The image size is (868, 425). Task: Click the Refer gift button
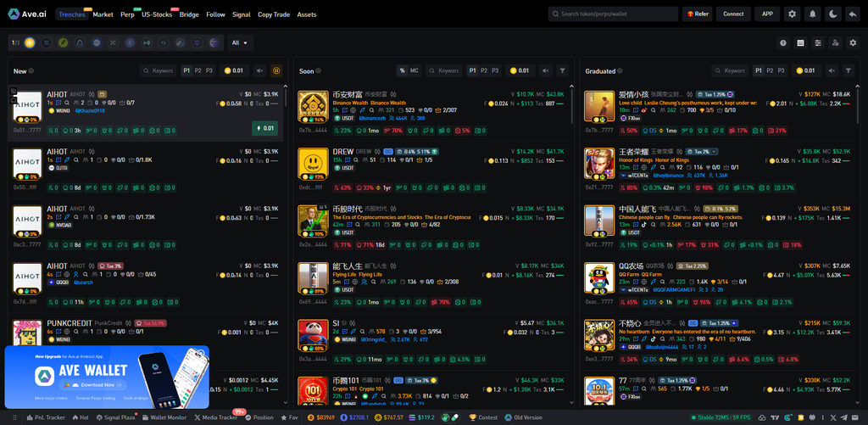click(x=697, y=14)
